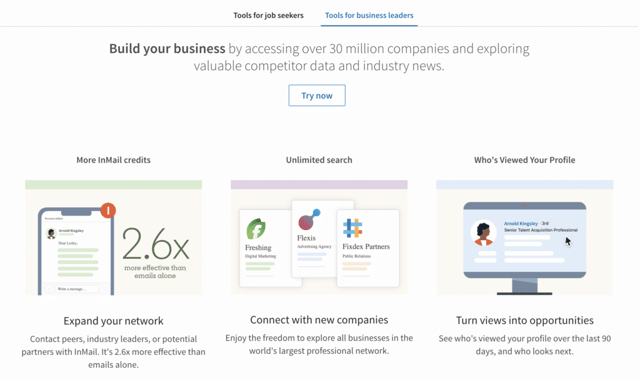Click the Turn views into opportunities title

point(524,320)
